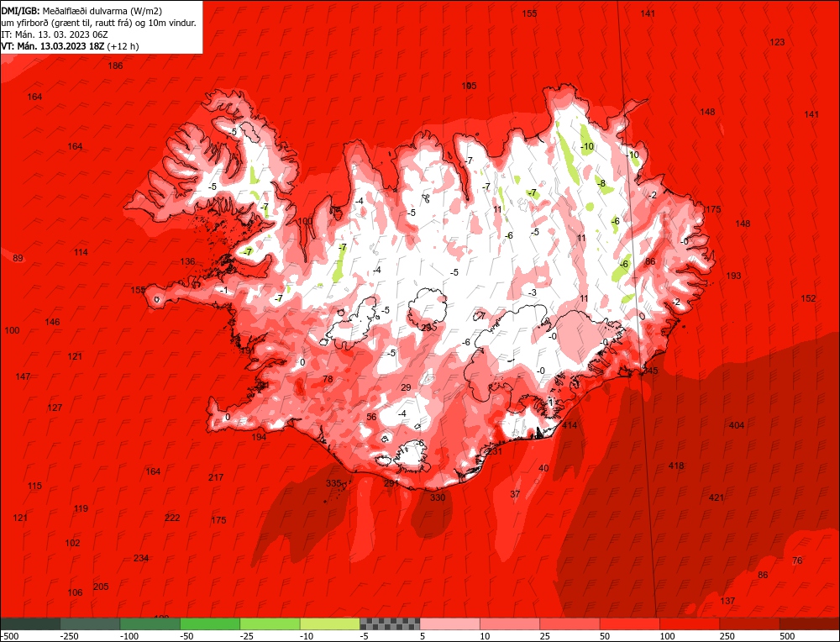Click the value 404 on the map
The width and height of the screenshot is (840, 642).
coord(737,425)
